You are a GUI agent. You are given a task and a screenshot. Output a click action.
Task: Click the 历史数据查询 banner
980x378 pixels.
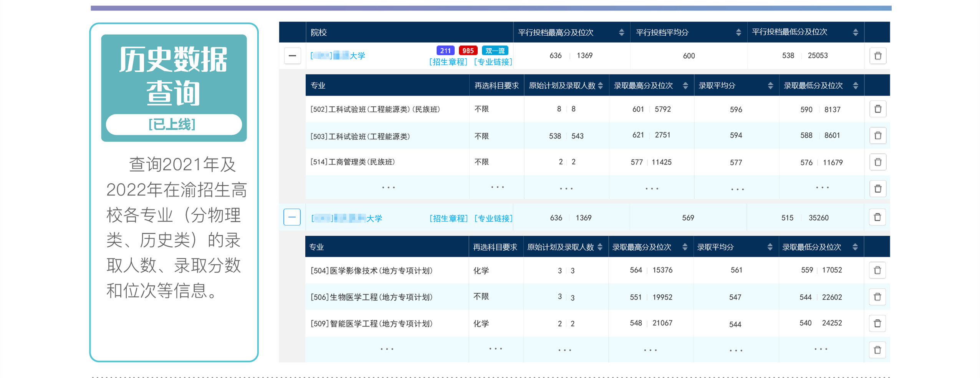174,87
